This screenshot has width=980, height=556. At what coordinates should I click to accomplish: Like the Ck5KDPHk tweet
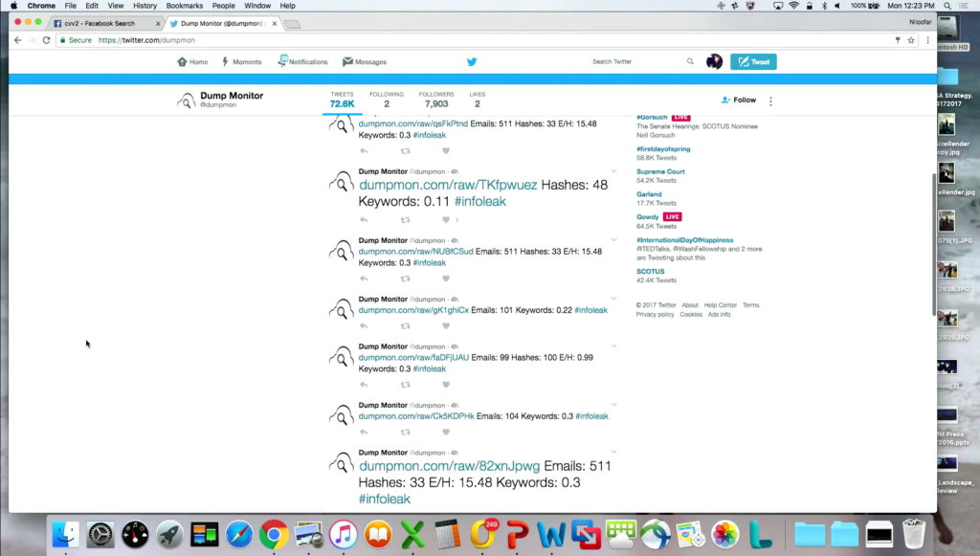pos(446,433)
